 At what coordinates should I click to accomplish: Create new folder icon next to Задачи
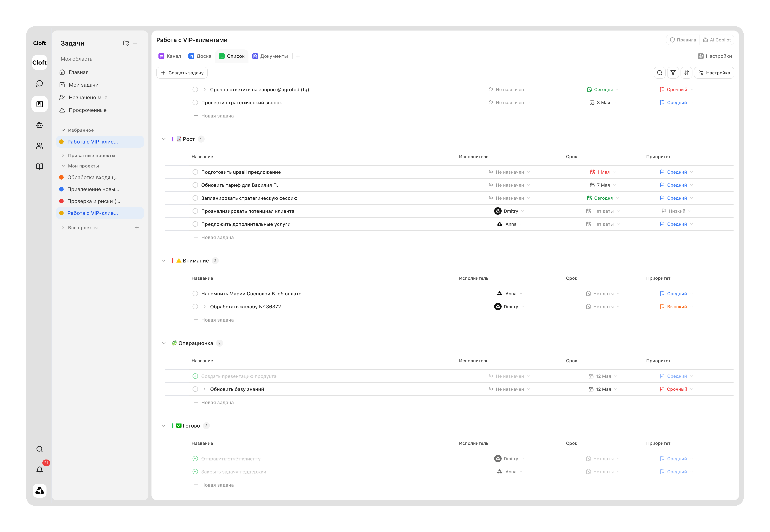click(x=126, y=43)
